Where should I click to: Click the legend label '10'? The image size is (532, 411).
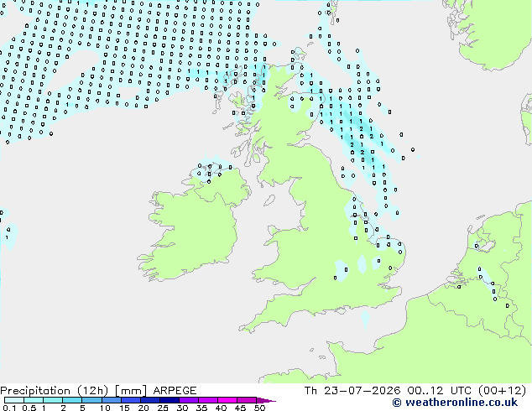pos(105,408)
